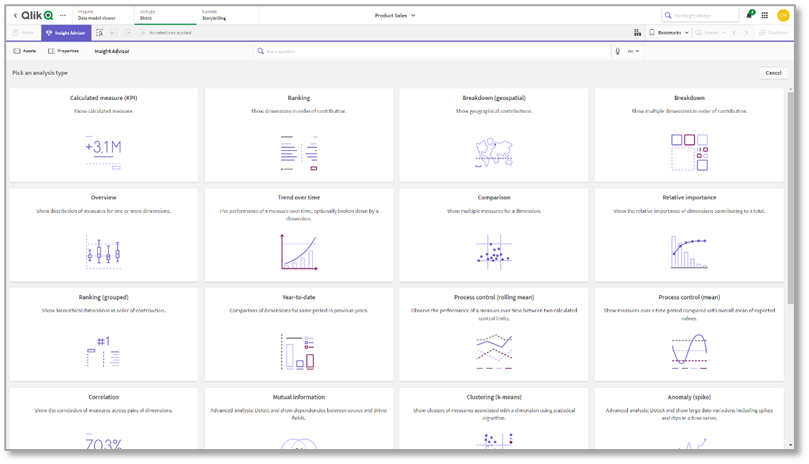
Task: Click the scroll down arrow of scrollbar
Action: 790,445
